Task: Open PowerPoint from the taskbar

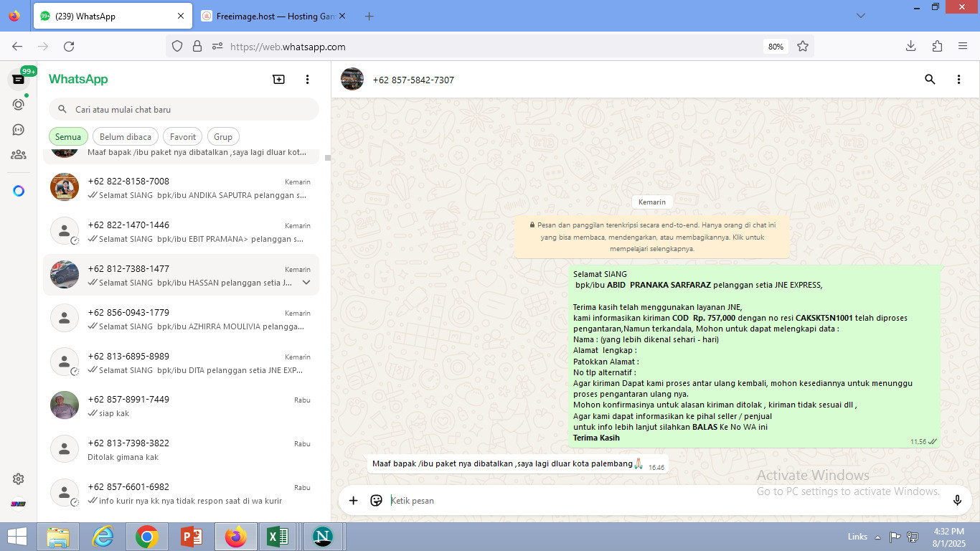Action: pyautogui.click(x=191, y=537)
